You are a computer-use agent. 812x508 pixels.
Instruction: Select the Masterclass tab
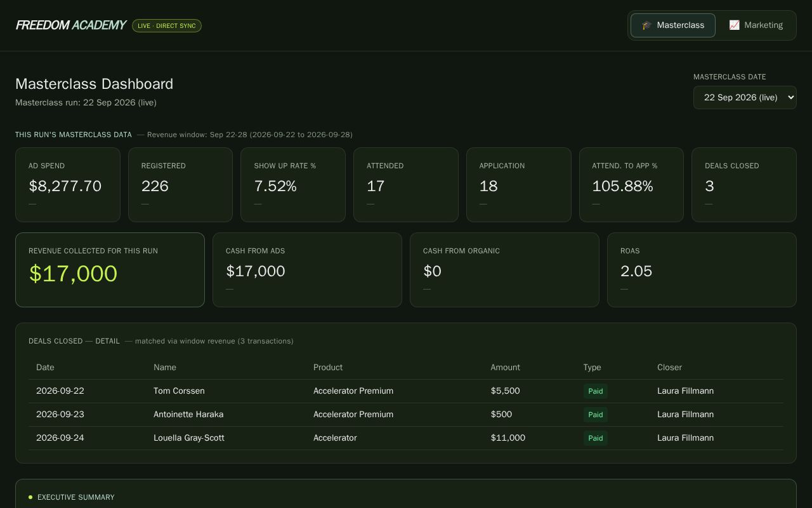(x=673, y=25)
